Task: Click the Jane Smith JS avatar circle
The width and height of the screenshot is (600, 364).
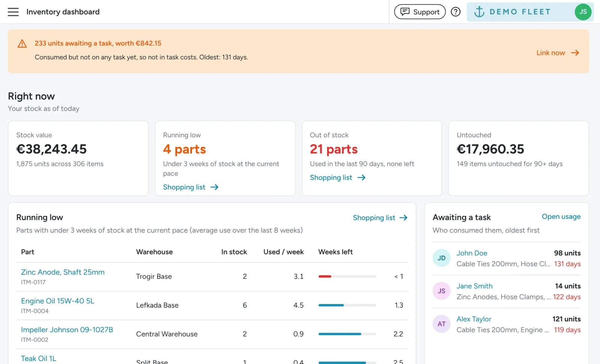Action: click(x=442, y=291)
